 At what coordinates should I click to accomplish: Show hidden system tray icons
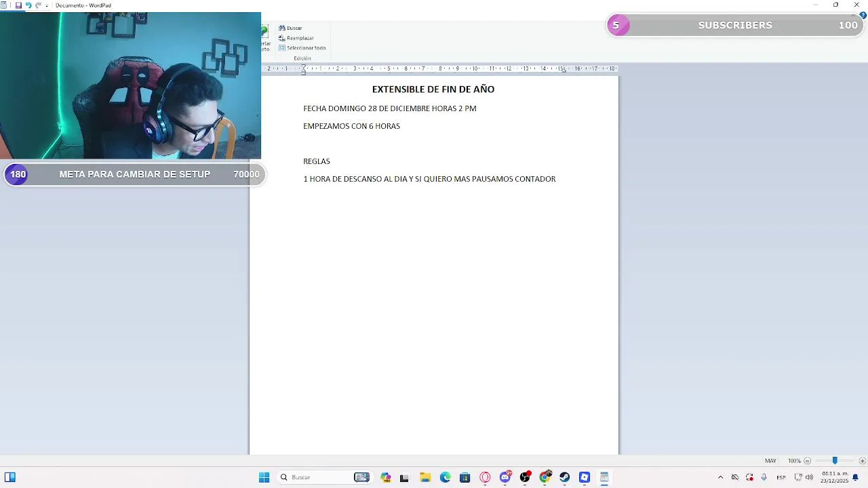(720, 477)
